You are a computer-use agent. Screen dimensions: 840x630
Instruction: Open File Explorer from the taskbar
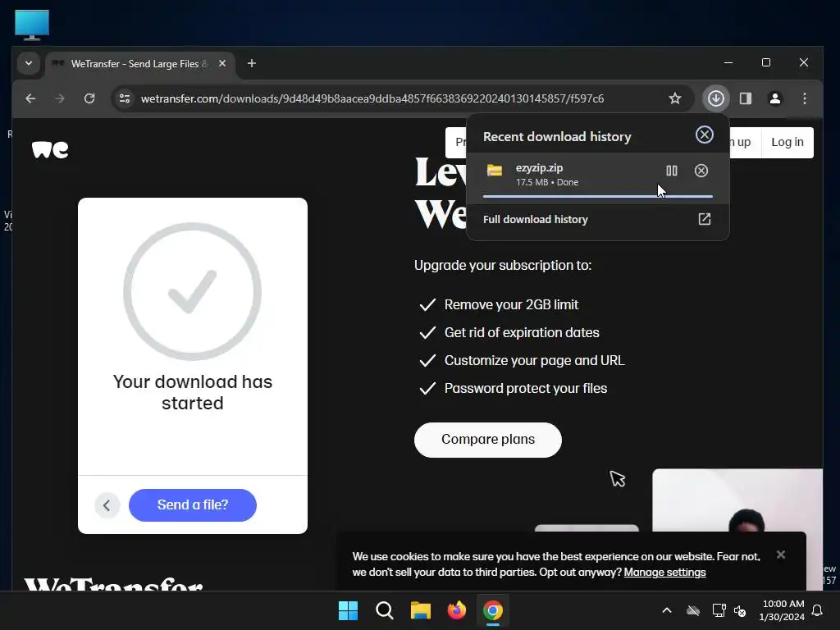pyautogui.click(x=421, y=610)
